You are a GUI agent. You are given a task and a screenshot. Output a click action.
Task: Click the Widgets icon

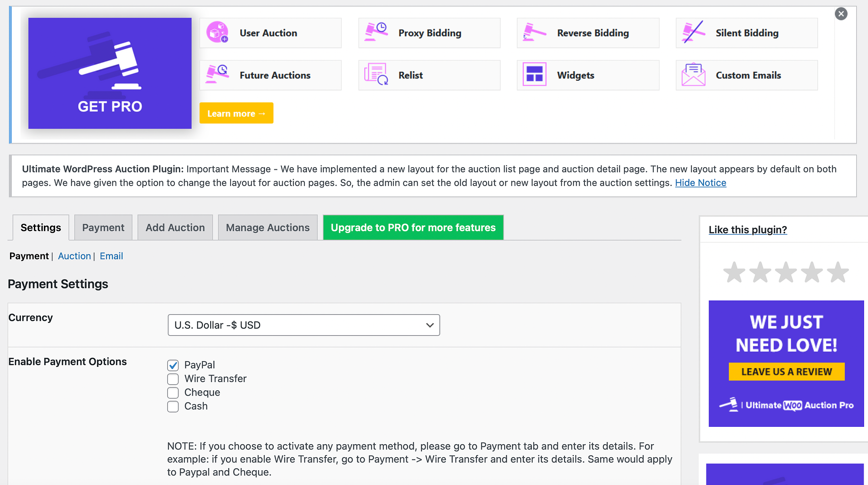[534, 75]
